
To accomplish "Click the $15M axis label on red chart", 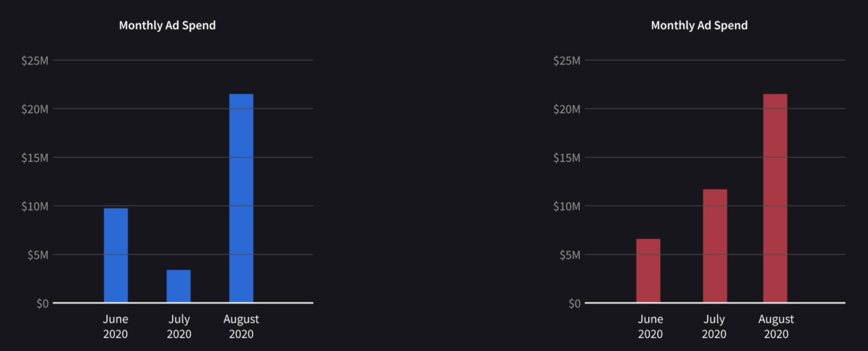I will [x=567, y=158].
